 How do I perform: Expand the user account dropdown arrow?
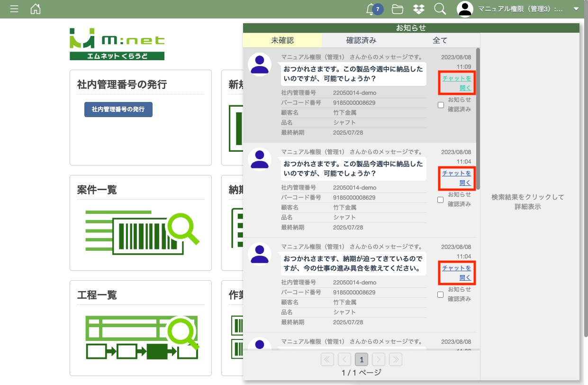pos(576,9)
